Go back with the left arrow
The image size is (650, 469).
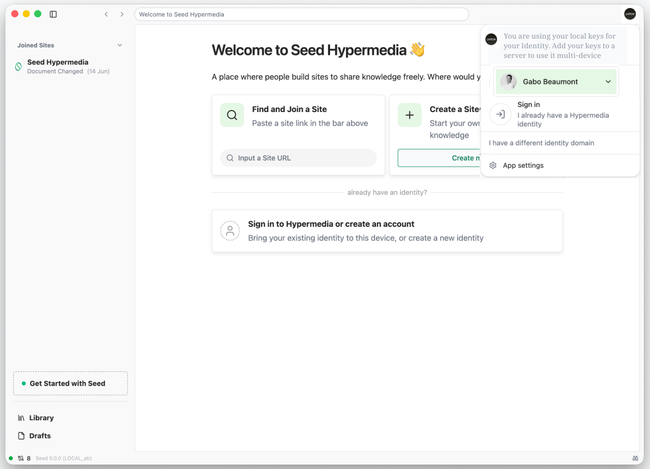[106, 14]
